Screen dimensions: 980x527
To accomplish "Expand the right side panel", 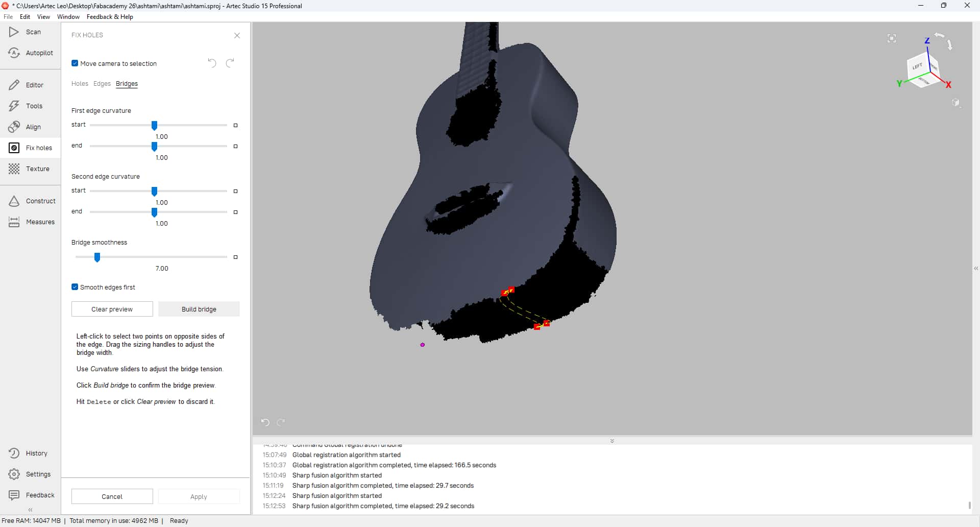I will [976, 269].
